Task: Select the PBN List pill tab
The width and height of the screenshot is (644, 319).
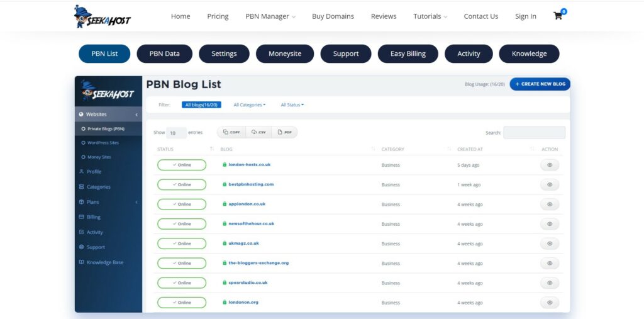Action: (x=104, y=54)
